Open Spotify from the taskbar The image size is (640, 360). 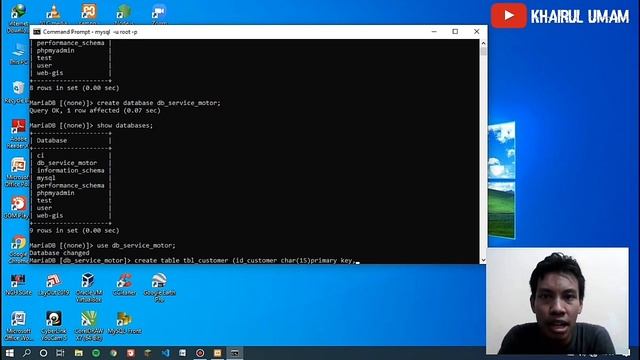[x=96, y=353]
